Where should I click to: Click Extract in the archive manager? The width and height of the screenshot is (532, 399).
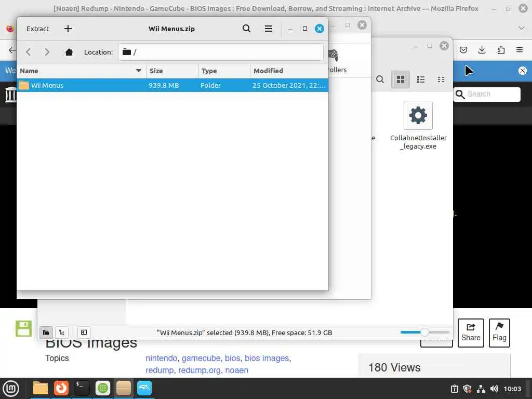click(37, 29)
